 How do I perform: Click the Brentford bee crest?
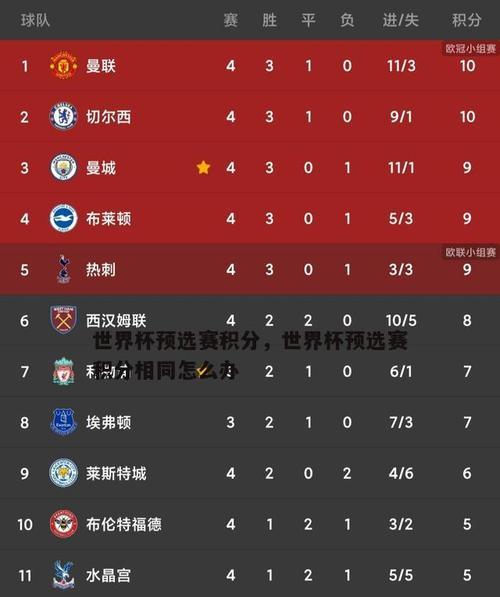pyautogui.click(x=64, y=524)
